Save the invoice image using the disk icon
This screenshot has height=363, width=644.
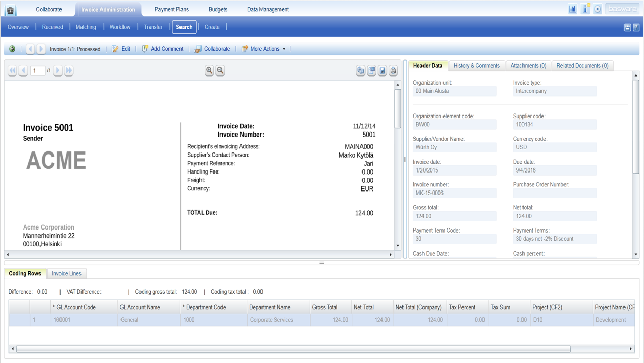point(382,70)
